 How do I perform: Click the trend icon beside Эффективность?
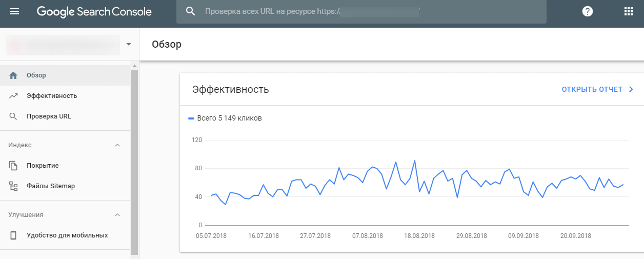coord(14,96)
